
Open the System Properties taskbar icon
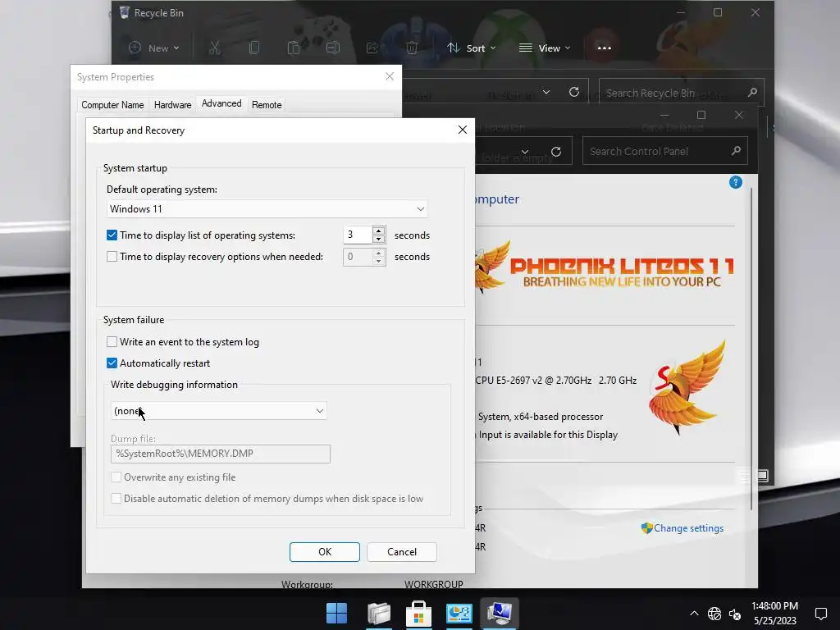(x=500, y=614)
